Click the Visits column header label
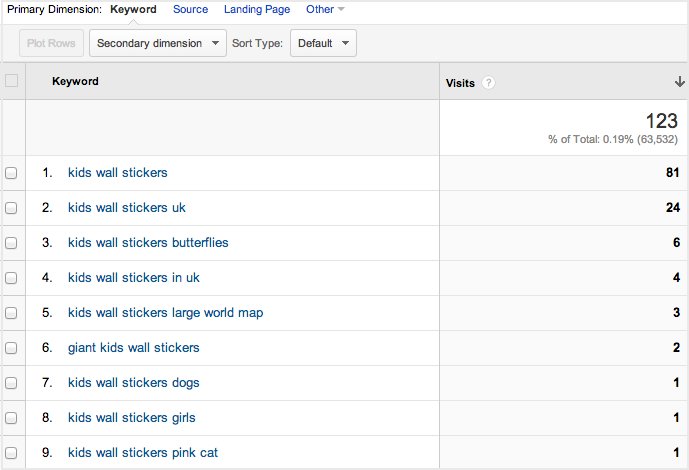The height and width of the screenshot is (470, 689). [460, 83]
